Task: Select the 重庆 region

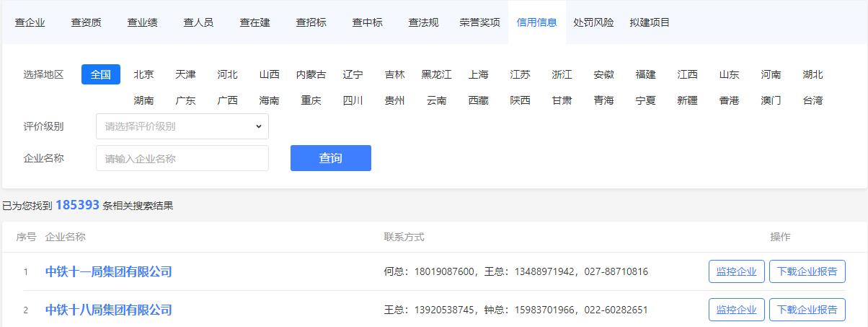Action: [311, 100]
